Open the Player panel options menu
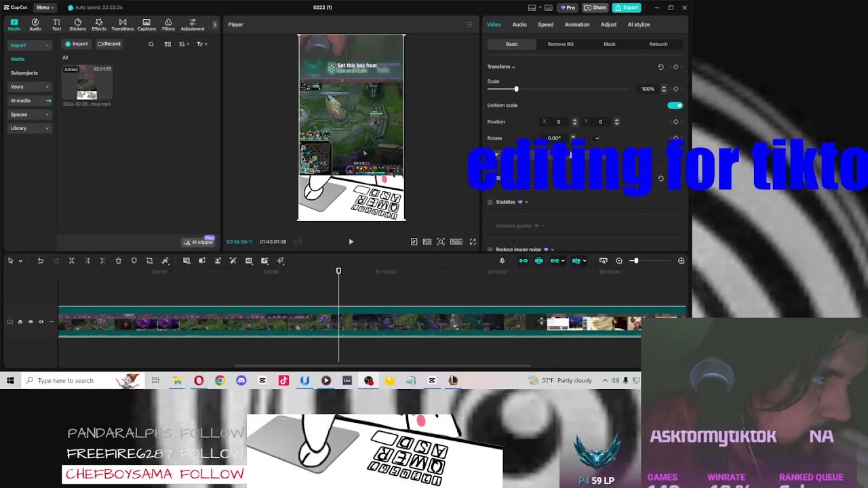 point(469,24)
